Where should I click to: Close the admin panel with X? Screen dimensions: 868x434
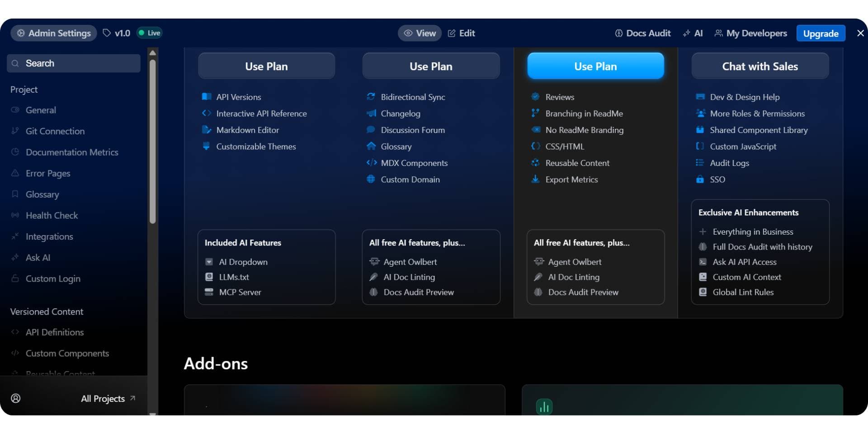(x=860, y=33)
